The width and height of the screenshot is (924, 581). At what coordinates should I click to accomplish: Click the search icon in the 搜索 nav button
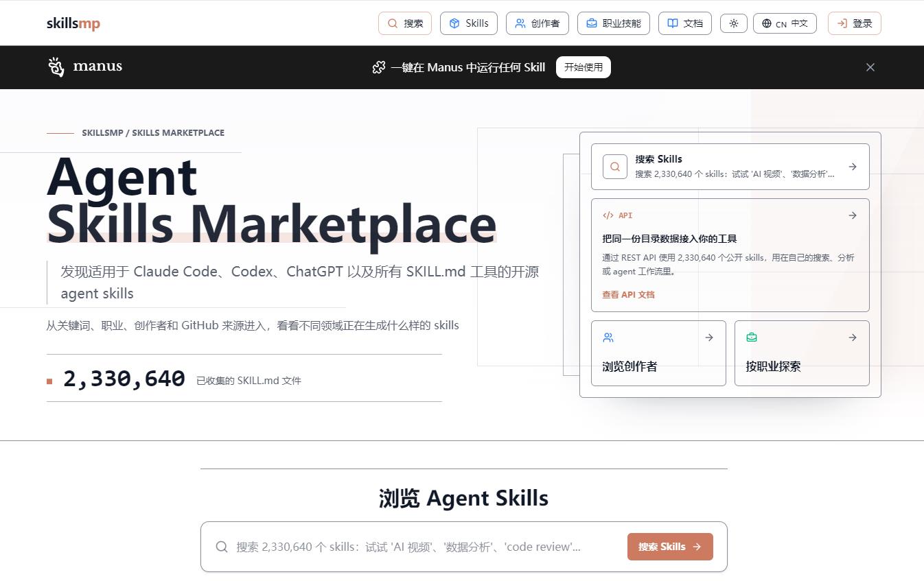[x=393, y=23]
